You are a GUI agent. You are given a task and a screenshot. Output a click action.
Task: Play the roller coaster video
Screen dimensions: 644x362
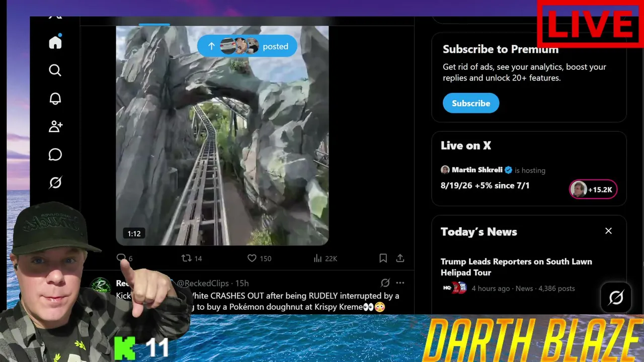(222, 136)
